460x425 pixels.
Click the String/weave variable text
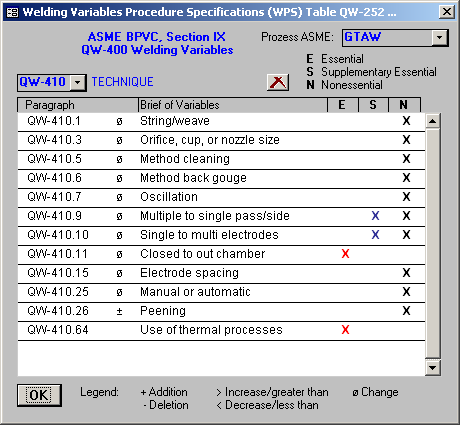click(x=175, y=121)
